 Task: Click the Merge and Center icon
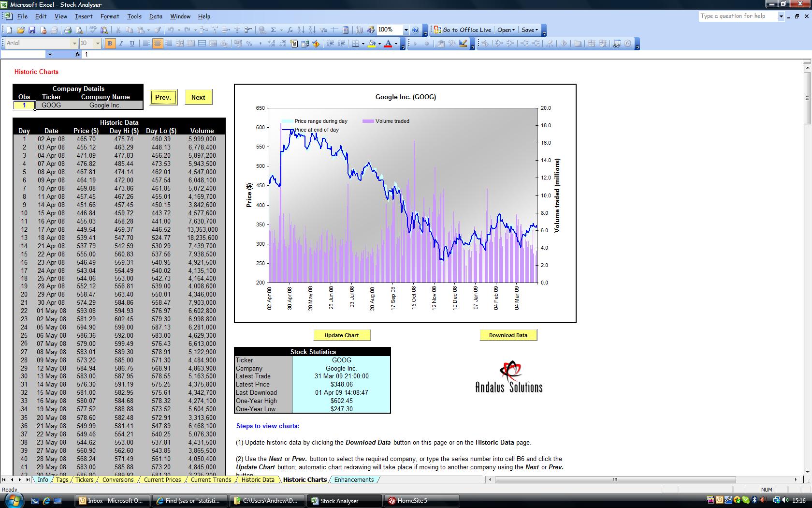[179, 44]
